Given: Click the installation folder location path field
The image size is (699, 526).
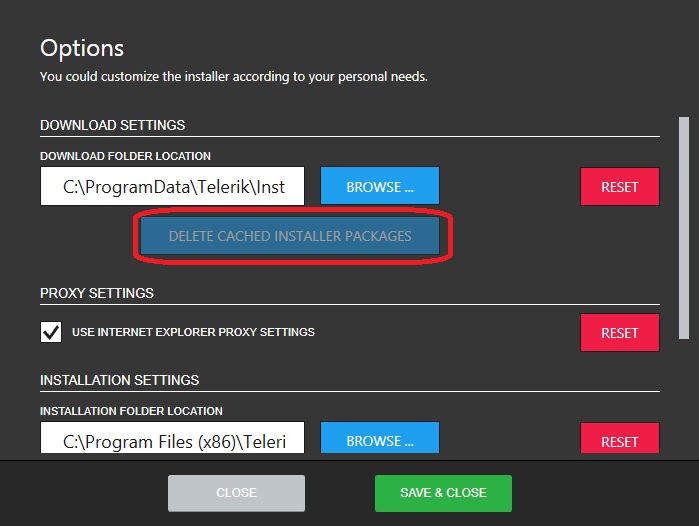Looking at the screenshot, I should click(x=172, y=441).
